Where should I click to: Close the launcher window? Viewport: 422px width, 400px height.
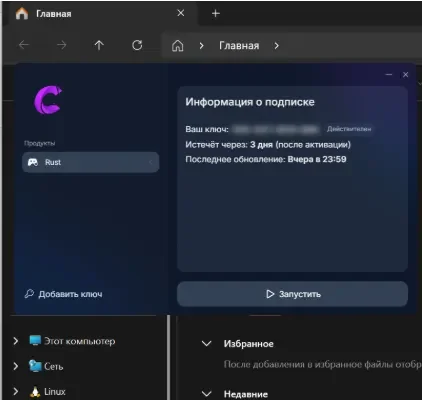click(405, 75)
